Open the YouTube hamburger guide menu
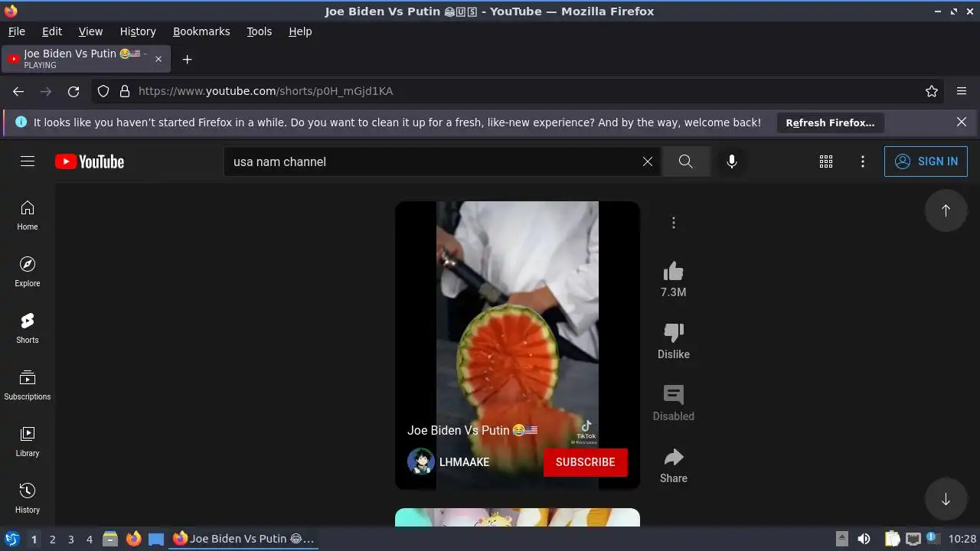Screen dimensions: 980x551 pyautogui.click(x=28, y=161)
